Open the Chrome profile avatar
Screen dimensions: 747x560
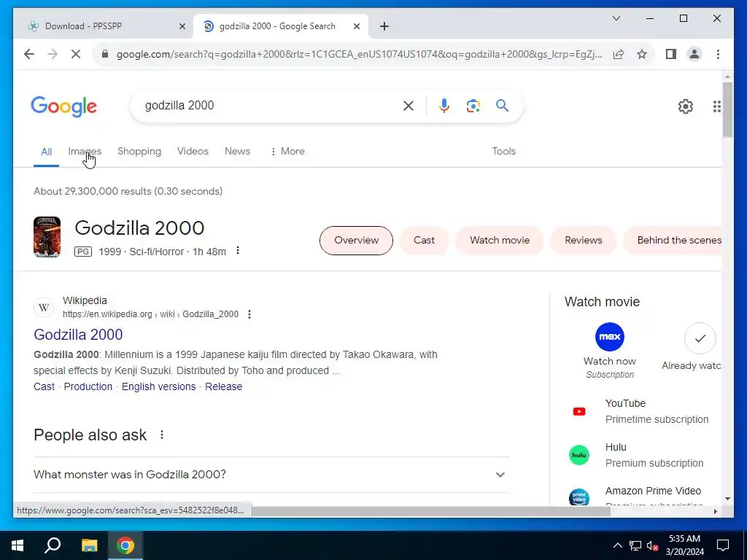pos(694,54)
